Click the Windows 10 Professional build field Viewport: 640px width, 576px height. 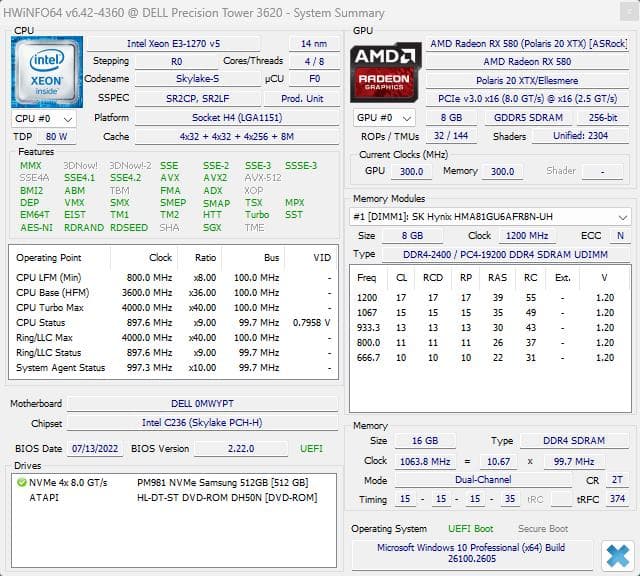pos(471,554)
